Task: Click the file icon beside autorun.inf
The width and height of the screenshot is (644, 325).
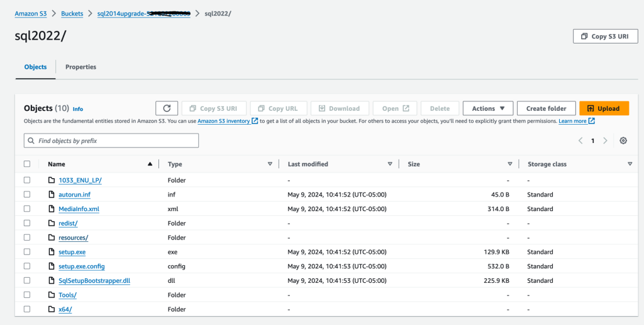Action: (x=52, y=195)
